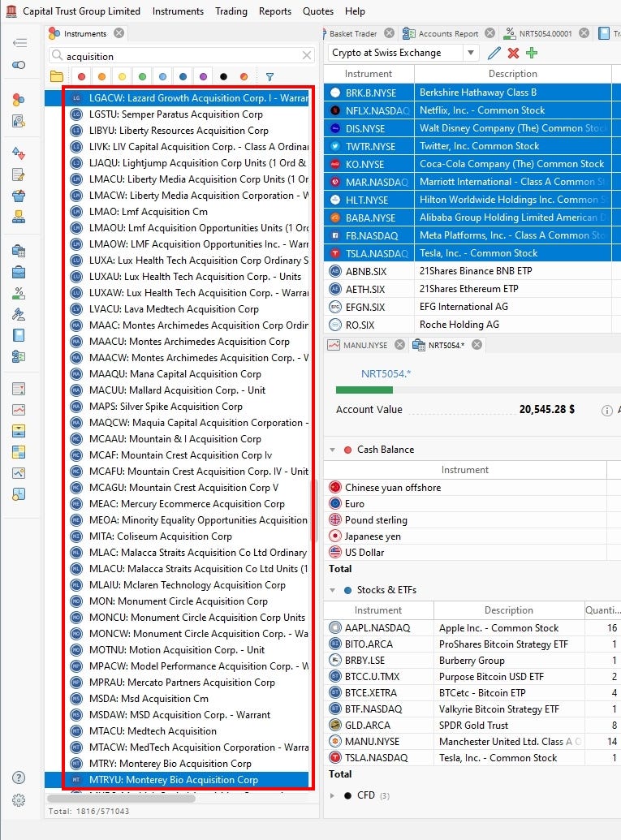This screenshot has width=621, height=840.
Task: Click the folder icon above instrument list
Action: (56, 76)
